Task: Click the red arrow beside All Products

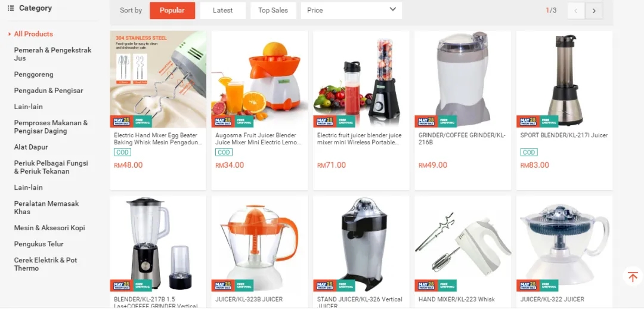Action: [x=10, y=34]
